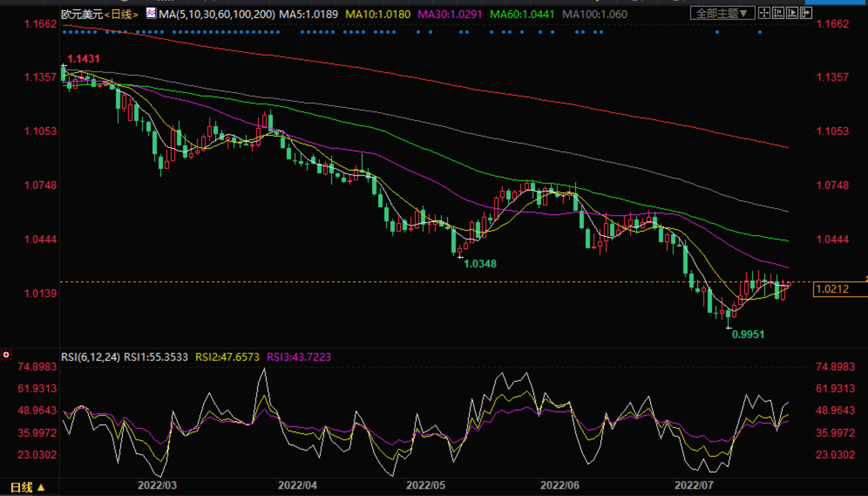Click the crosshair cursor icon in toolbar
The image size is (868, 496).
click(764, 13)
